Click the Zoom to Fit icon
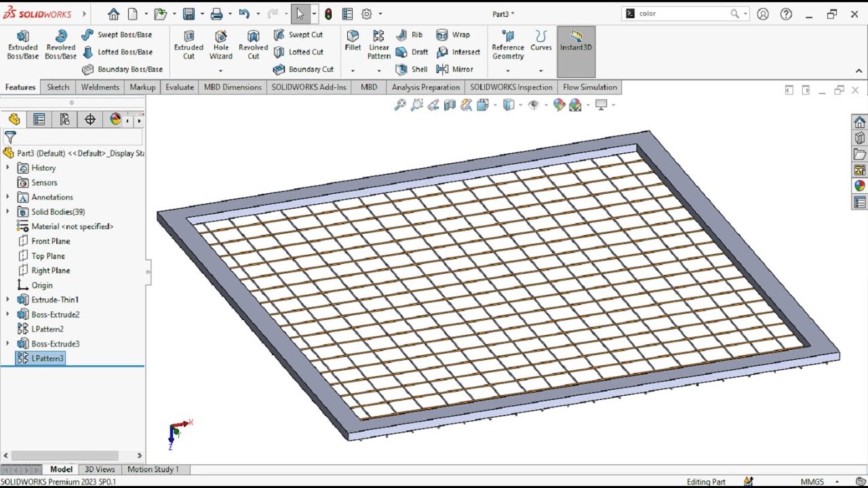Screen dimensions: 868x488 coord(400,105)
